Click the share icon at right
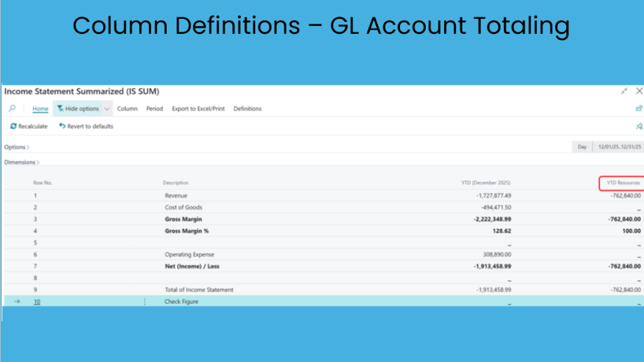The height and width of the screenshot is (362, 644). point(639,109)
